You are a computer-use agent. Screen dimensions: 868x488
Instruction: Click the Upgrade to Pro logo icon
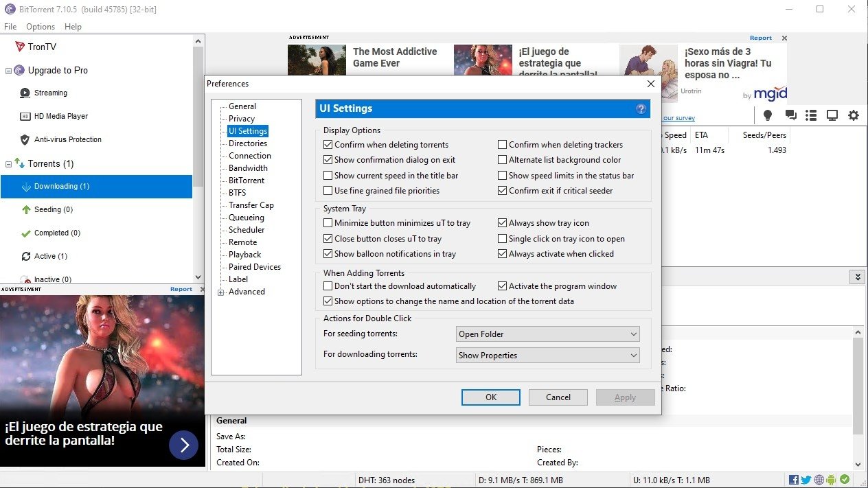point(19,70)
